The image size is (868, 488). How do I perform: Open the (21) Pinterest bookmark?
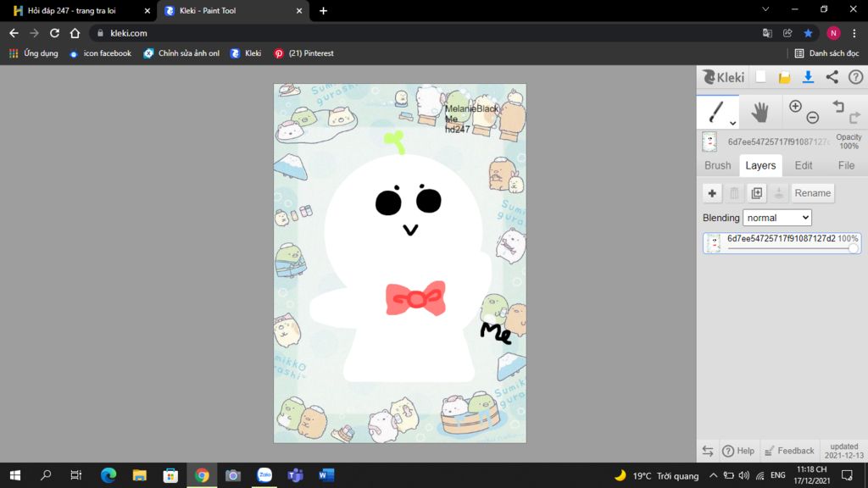(x=304, y=53)
